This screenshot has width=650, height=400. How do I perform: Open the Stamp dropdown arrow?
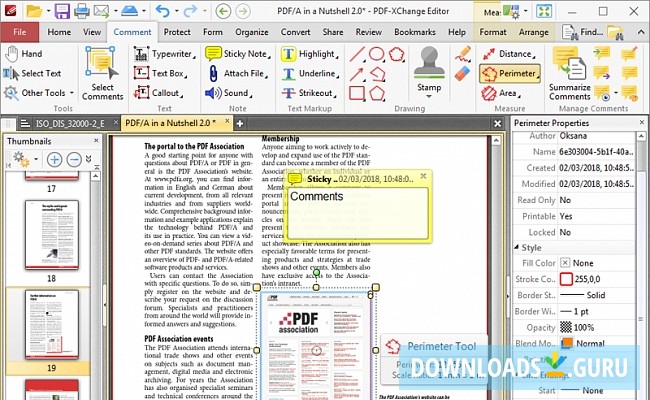click(x=429, y=97)
